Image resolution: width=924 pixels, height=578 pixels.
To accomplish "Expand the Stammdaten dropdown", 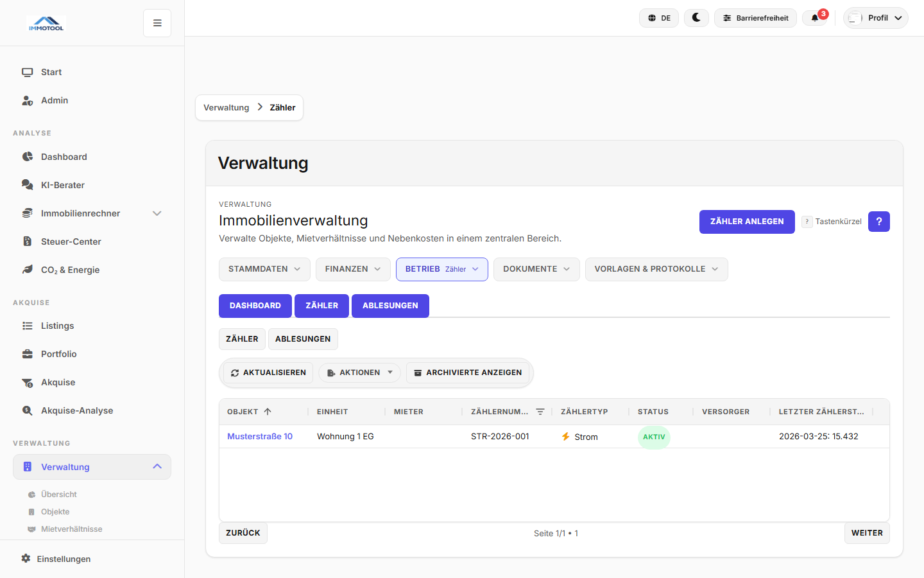I will click(264, 269).
